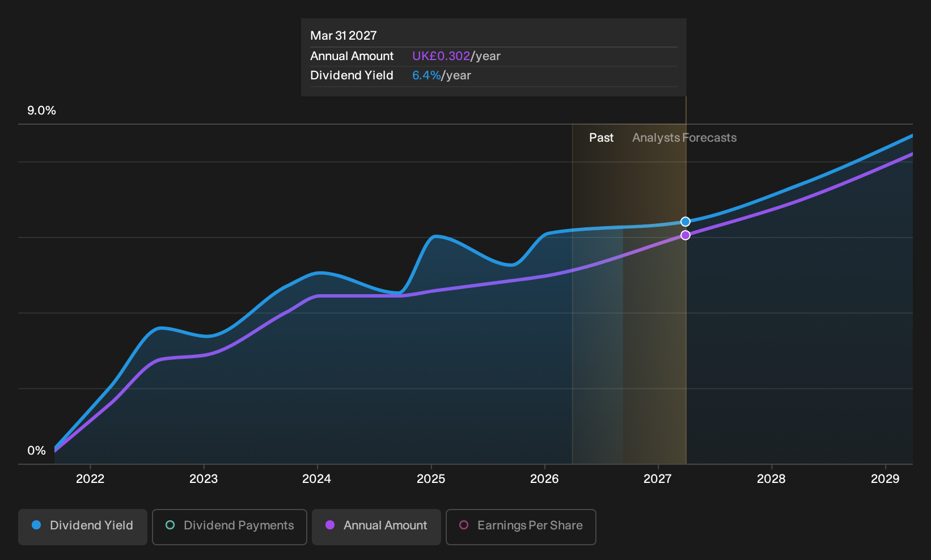Click the Mar 31 2027 tooltip date
The image size is (931, 560).
[x=344, y=36]
